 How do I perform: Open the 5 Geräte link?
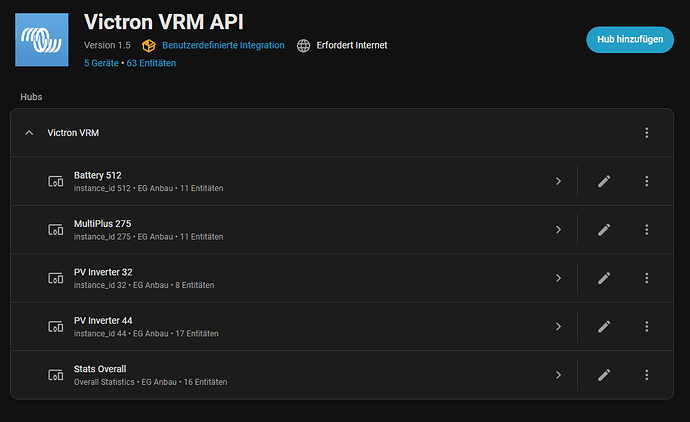[102, 63]
